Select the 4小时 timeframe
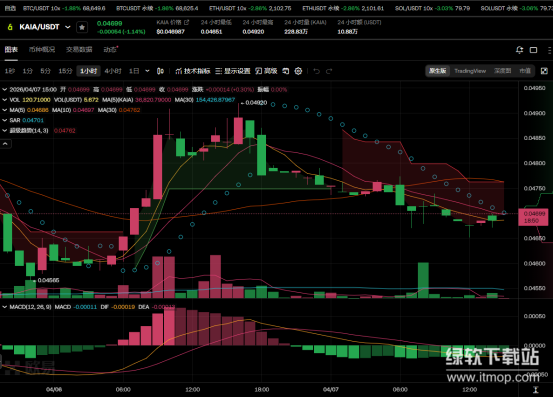Image resolution: width=554 pixels, height=397 pixels. (113, 71)
